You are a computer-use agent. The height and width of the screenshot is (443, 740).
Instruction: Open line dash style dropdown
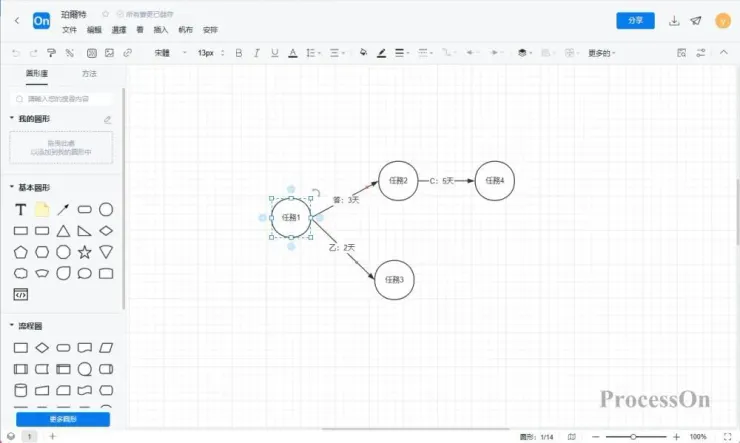(425, 53)
